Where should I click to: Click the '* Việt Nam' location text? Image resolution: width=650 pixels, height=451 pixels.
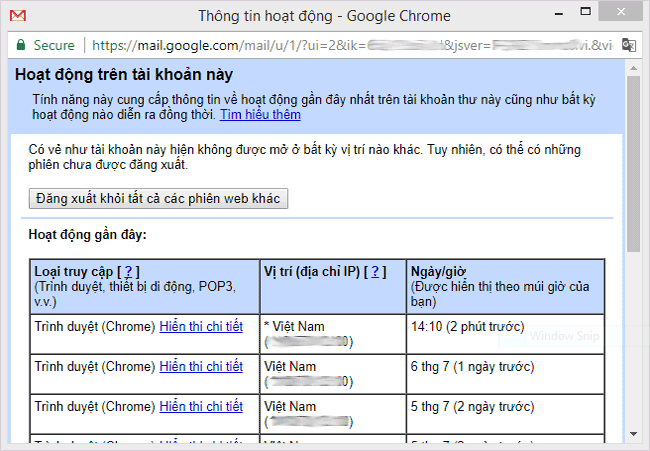[294, 327]
